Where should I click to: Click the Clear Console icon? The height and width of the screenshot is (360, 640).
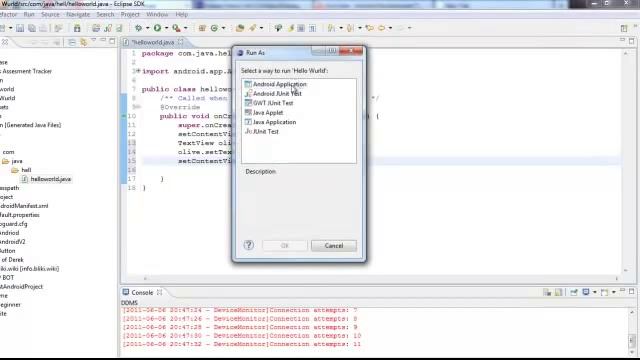pos(547,292)
